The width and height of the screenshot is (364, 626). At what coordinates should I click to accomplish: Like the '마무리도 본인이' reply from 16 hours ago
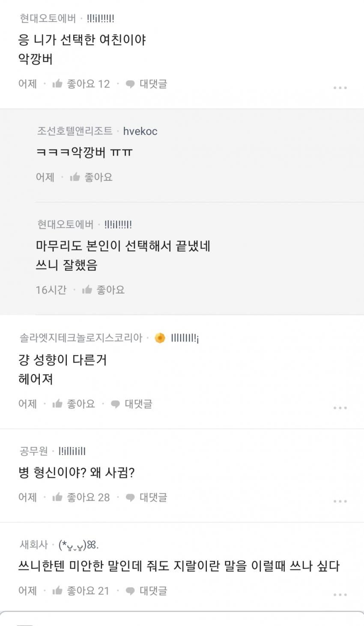pyautogui.click(x=103, y=290)
